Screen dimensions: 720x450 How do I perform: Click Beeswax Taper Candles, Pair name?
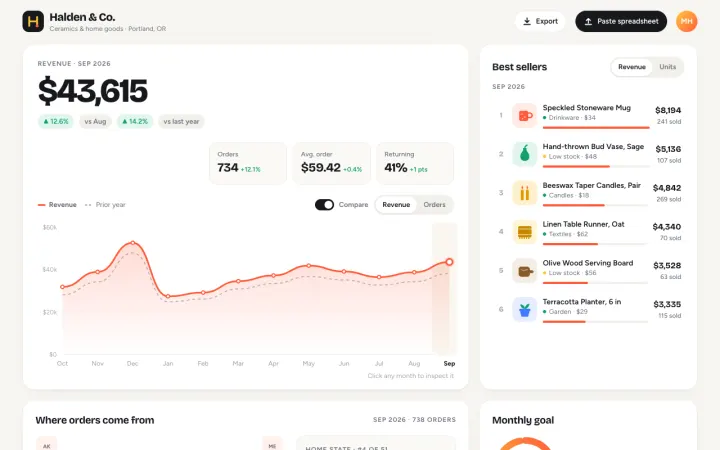click(591, 186)
